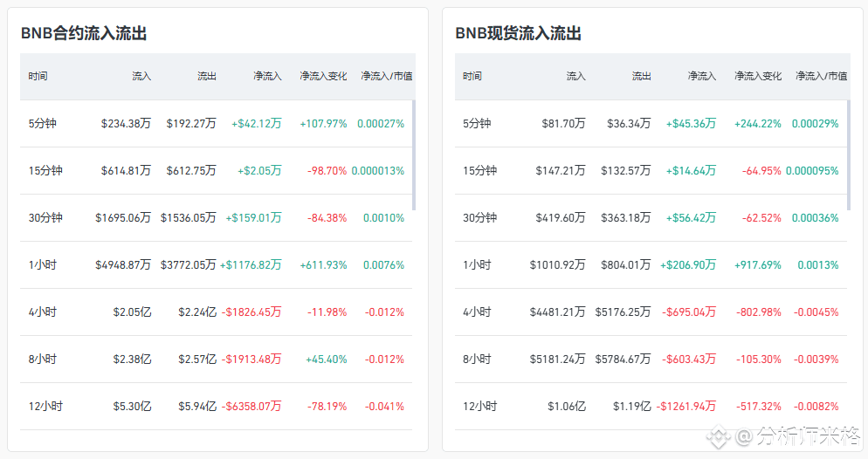Select the 流入 column header in the contract table
This screenshot has height=459, width=868.
click(141, 76)
